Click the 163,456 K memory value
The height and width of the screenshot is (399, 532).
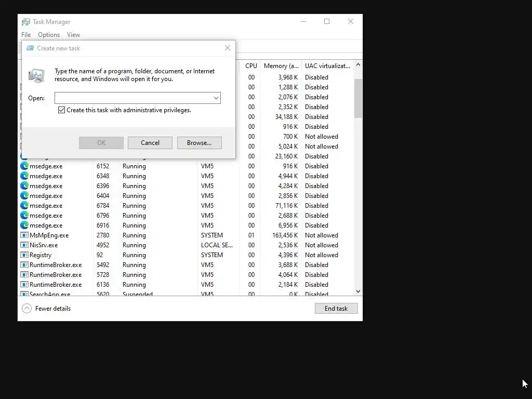point(285,235)
